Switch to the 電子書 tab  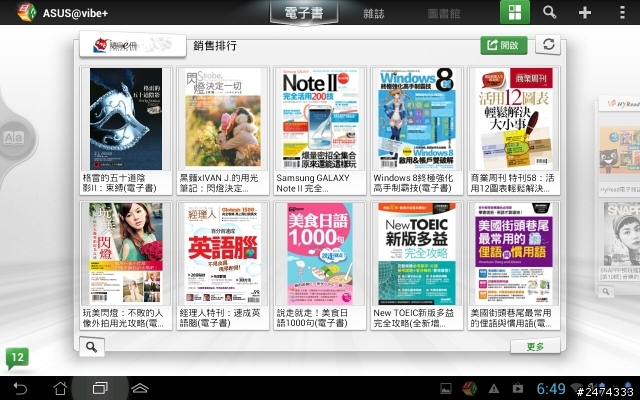(x=304, y=13)
